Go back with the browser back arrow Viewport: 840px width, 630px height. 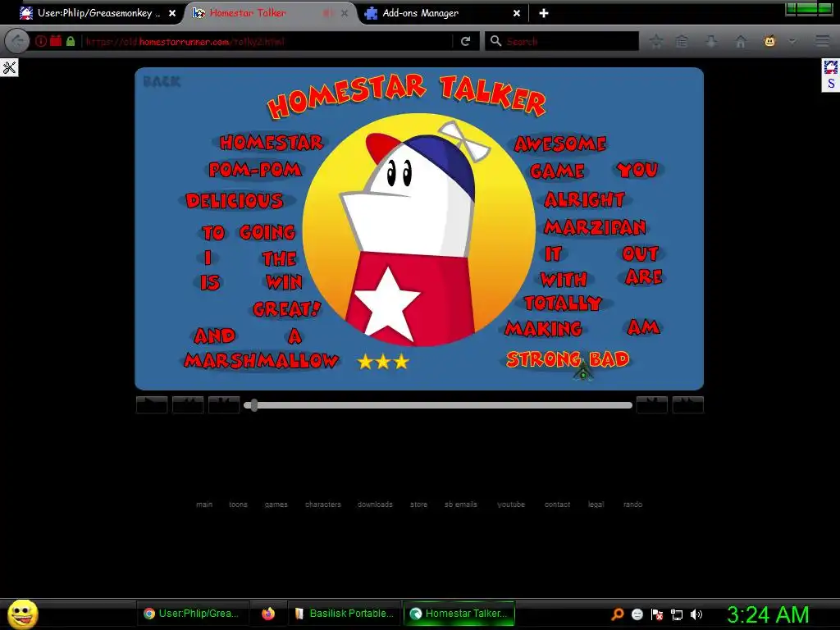pos(17,41)
